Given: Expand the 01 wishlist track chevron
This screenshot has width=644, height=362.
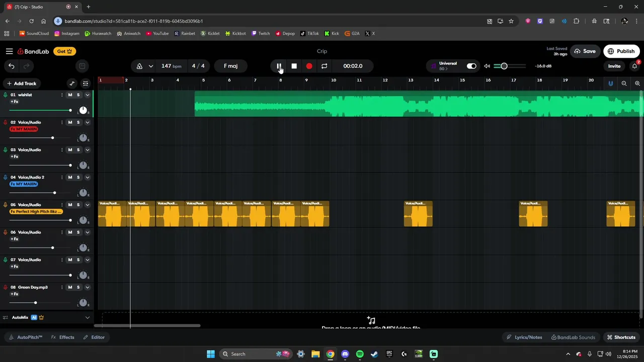Looking at the screenshot, I should 87,95.
